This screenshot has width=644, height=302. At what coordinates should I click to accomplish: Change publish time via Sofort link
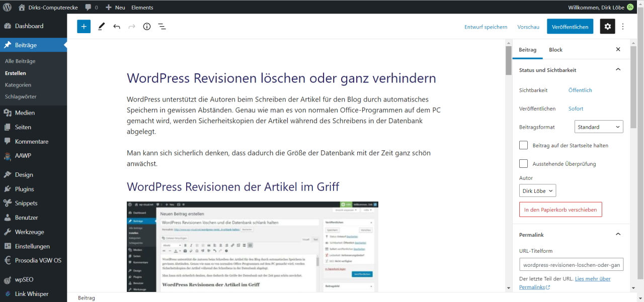click(576, 109)
